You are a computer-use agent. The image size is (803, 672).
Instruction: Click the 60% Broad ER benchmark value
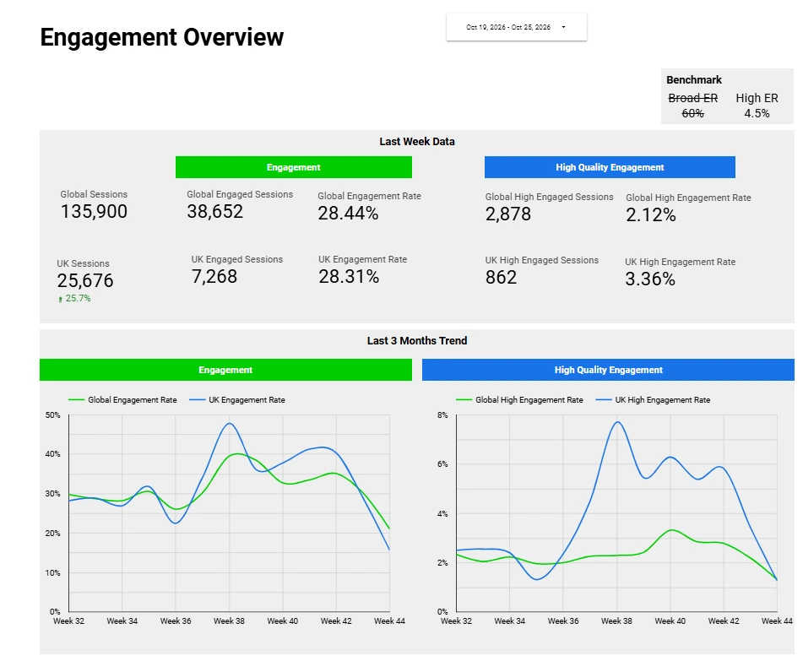pos(693,113)
